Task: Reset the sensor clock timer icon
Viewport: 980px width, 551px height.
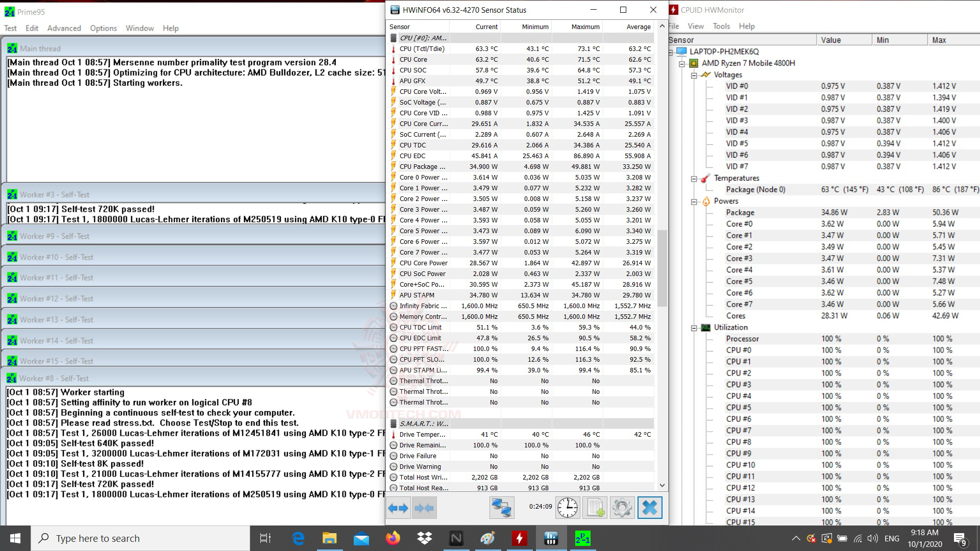Action: click(x=568, y=508)
